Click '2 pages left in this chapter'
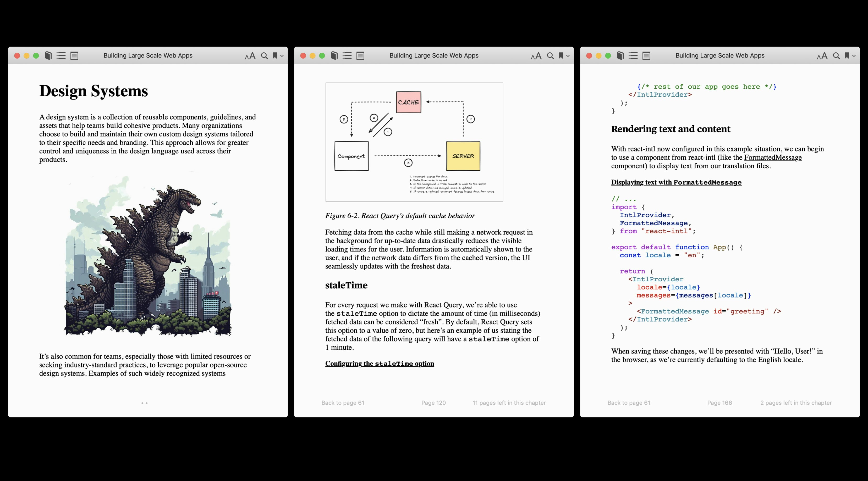Viewport: 868px width, 481px height. point(796,402)
